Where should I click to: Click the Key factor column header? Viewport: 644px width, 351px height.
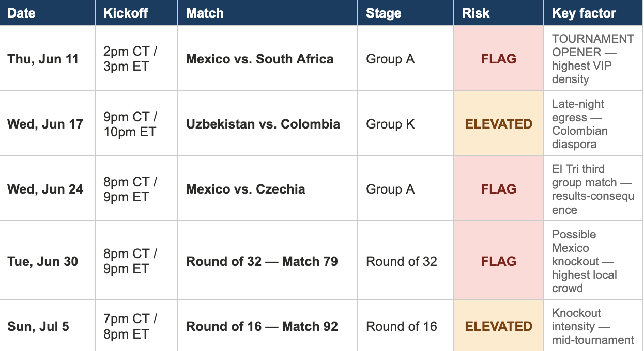[x=594, y=13]
